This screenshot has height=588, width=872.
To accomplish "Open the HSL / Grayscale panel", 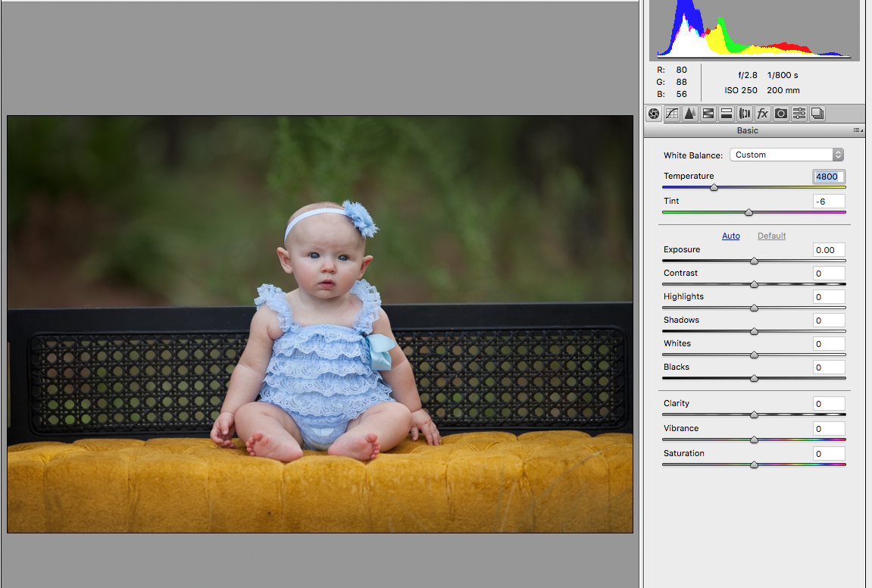I will coord(708,114).
